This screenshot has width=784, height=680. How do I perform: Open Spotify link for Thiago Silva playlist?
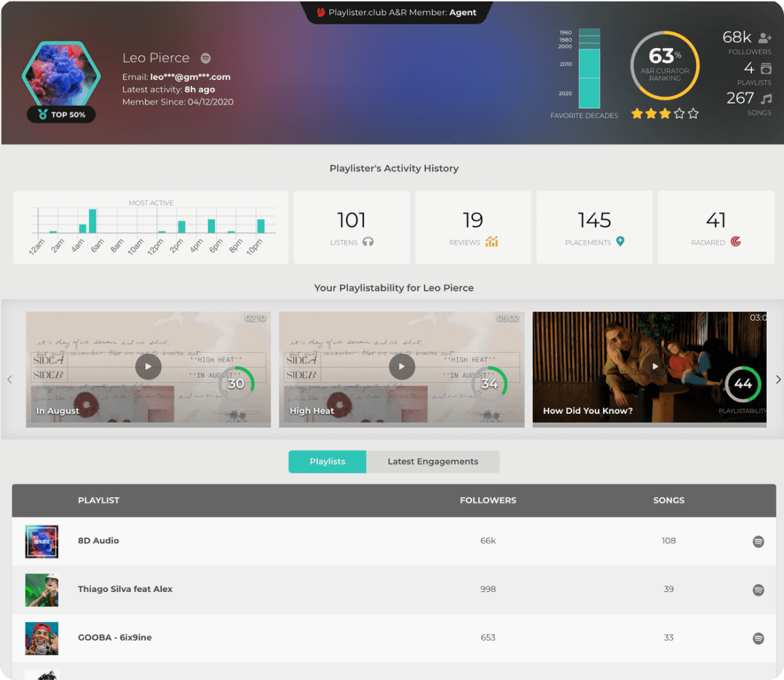758,590
